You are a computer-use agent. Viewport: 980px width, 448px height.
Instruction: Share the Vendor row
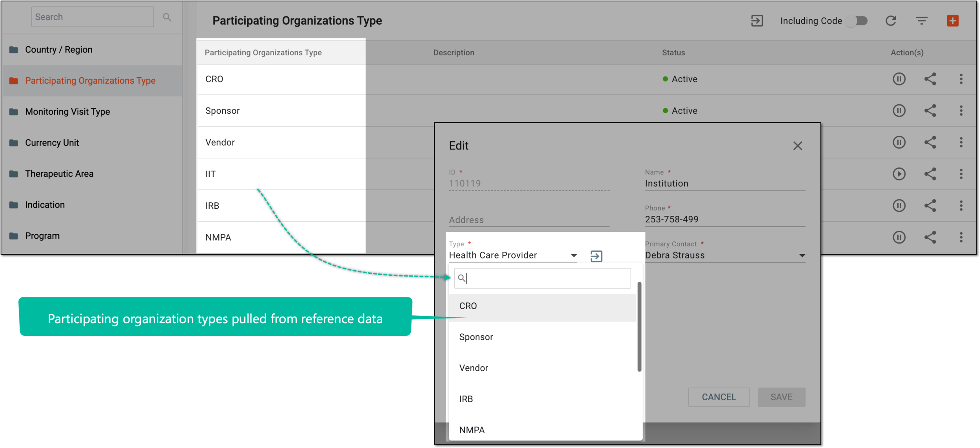coord(930,142)
